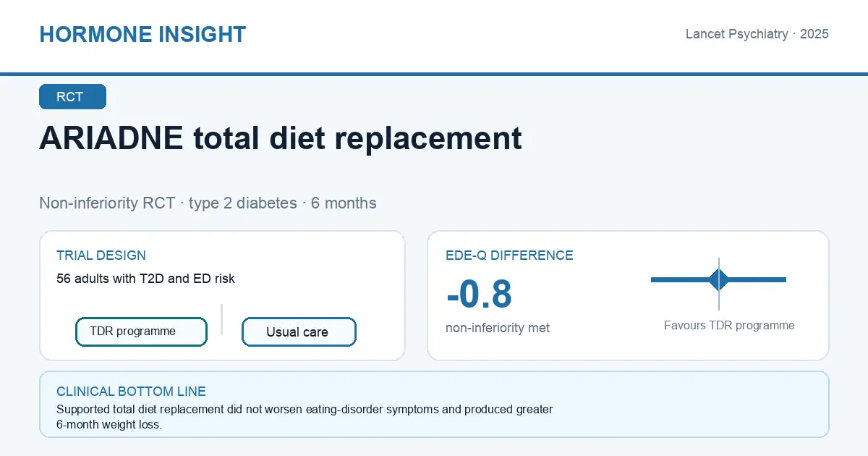
Task: Click the bottom line summary paragraph
Action: (x=305, y=417)
